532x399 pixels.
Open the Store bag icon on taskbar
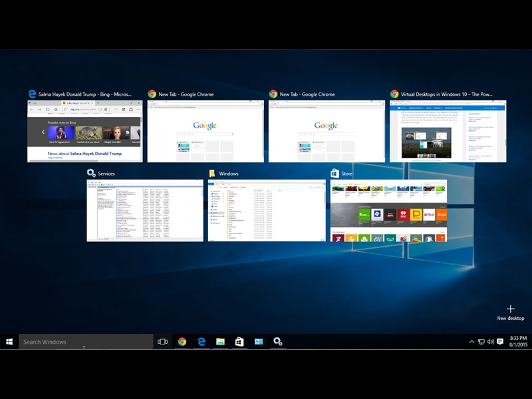[239, 342]
